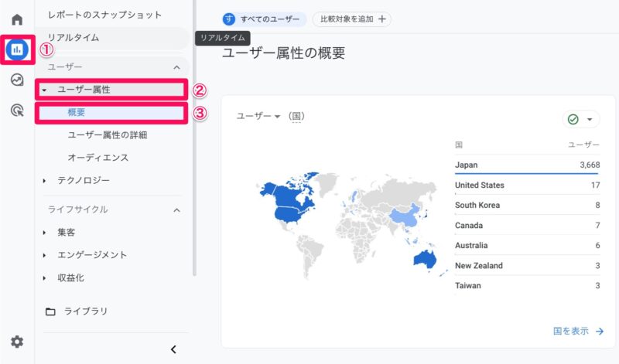Viewport: 619px width, 364px height.
Task: Click China on the world map
Action: coord(405,216)
